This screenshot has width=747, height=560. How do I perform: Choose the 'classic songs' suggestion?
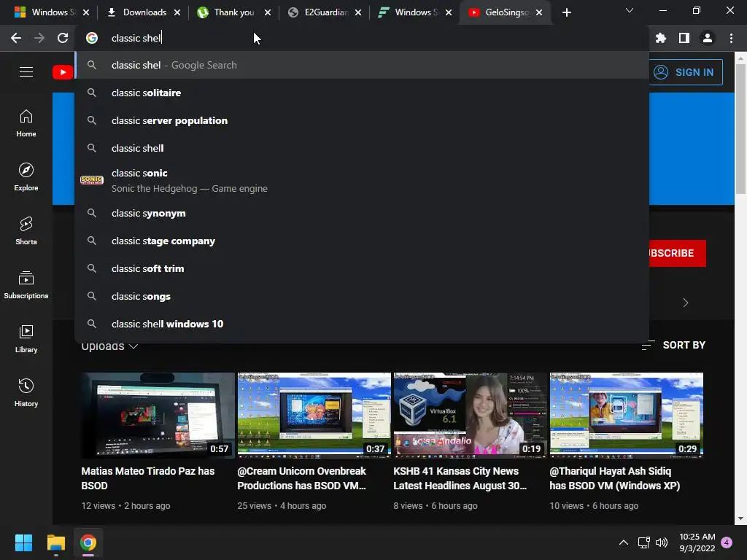click(x=362, y=296)
